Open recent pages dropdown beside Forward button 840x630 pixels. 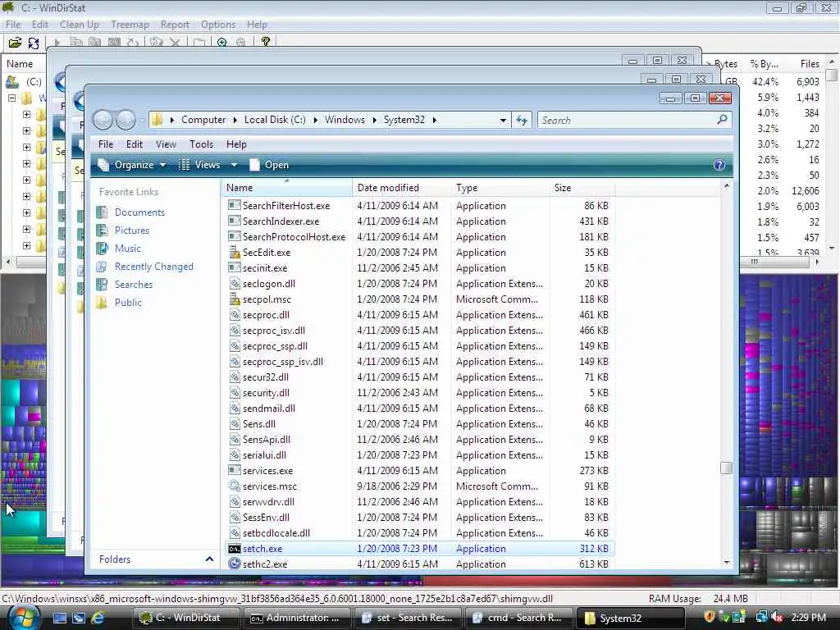141,121
